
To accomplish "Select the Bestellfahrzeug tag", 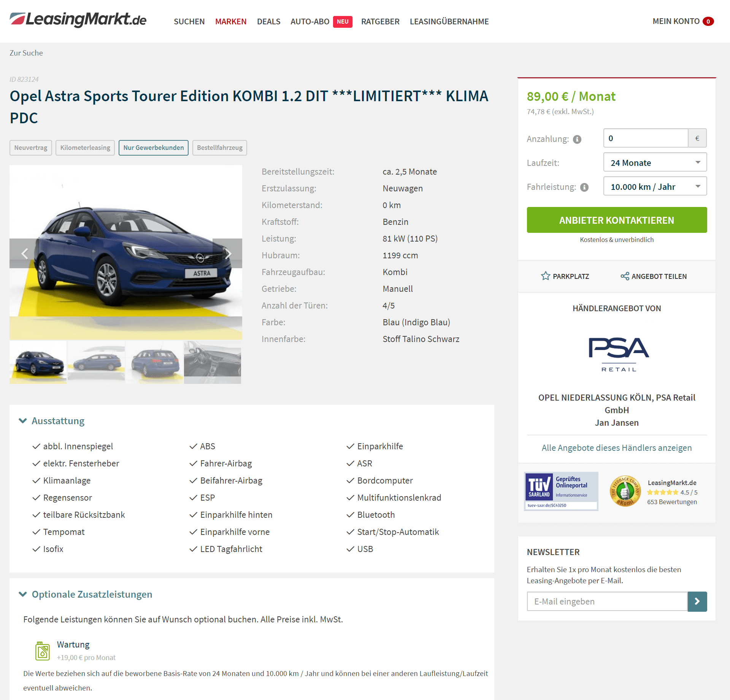I will pos(220,148).
